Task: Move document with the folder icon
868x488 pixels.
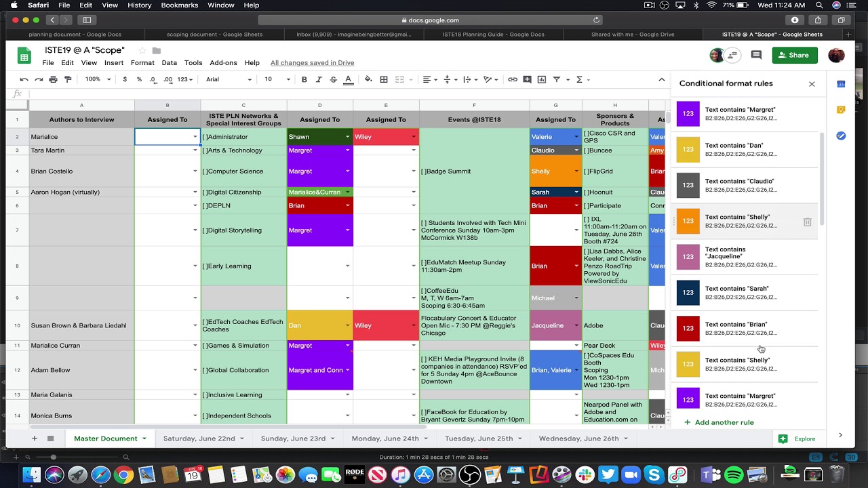Action: pyautogui.click(x=157, y=50)
